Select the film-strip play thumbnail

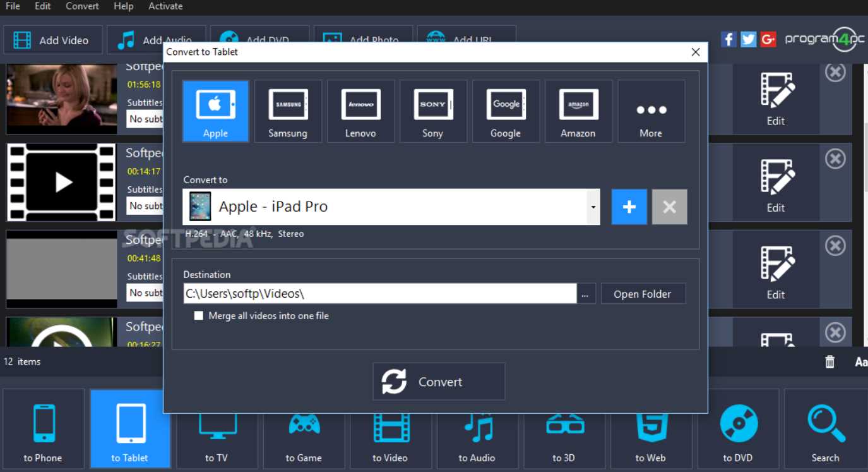(x=62, y=183)
